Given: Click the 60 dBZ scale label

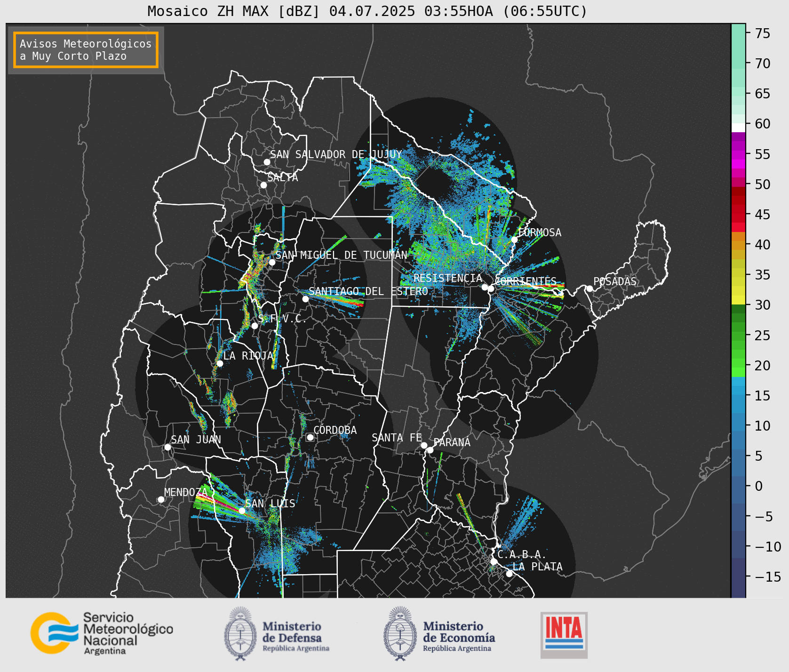Looking at the screenshot, I should point(763,124).
